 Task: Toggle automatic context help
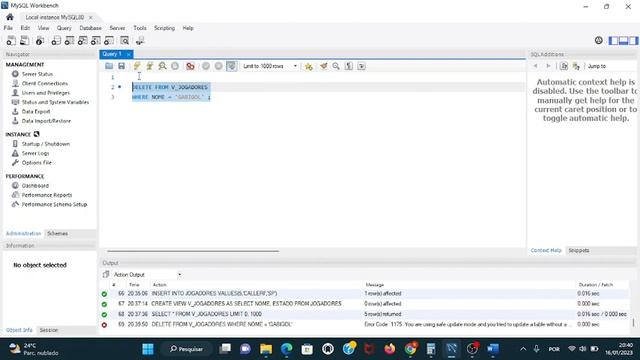pyautogui.click(x=576, y=66)
